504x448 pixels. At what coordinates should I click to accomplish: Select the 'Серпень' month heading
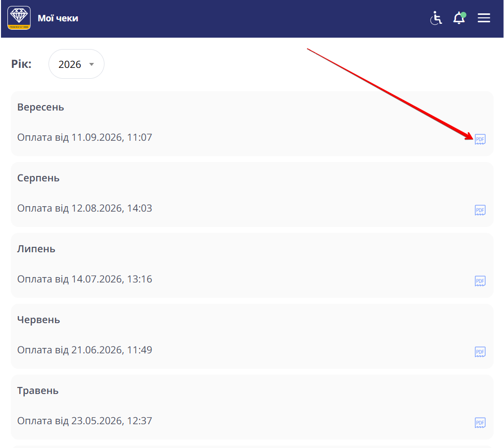tap(38, 178)
